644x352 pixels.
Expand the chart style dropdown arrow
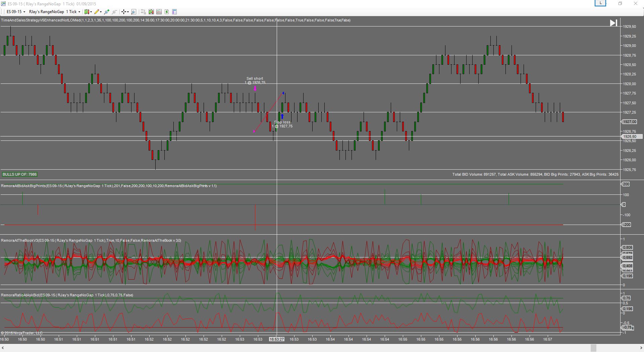[91, 12]
